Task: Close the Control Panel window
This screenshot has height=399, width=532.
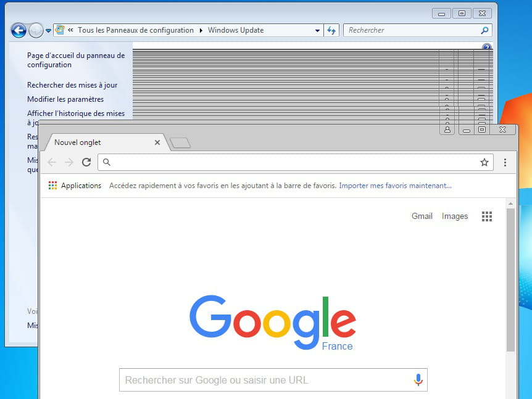Action: click(482, 13)
